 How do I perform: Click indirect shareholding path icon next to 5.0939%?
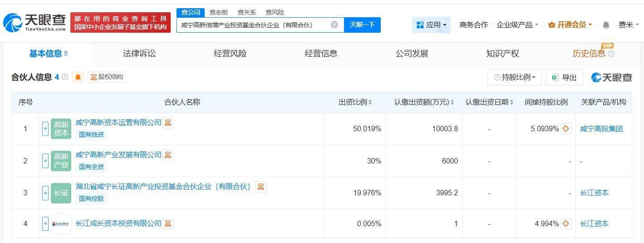click(565, 129)
